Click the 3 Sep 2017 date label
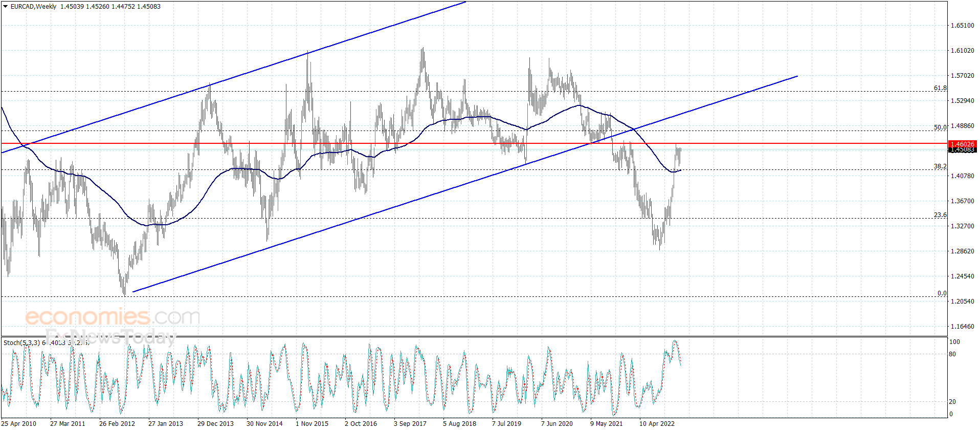This screenshot has width=980, height=430. (x=410, y=424)
